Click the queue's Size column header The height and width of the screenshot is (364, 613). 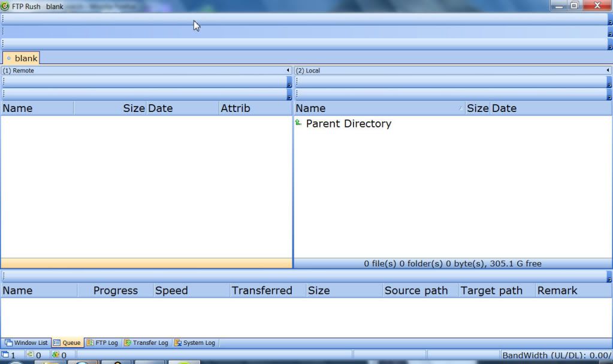344,290
